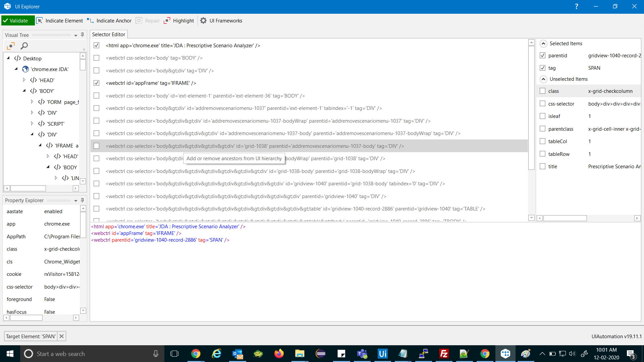Collapse the 'BODY' tree node
This screenshot has height=362, width=644.
point(24,91)
